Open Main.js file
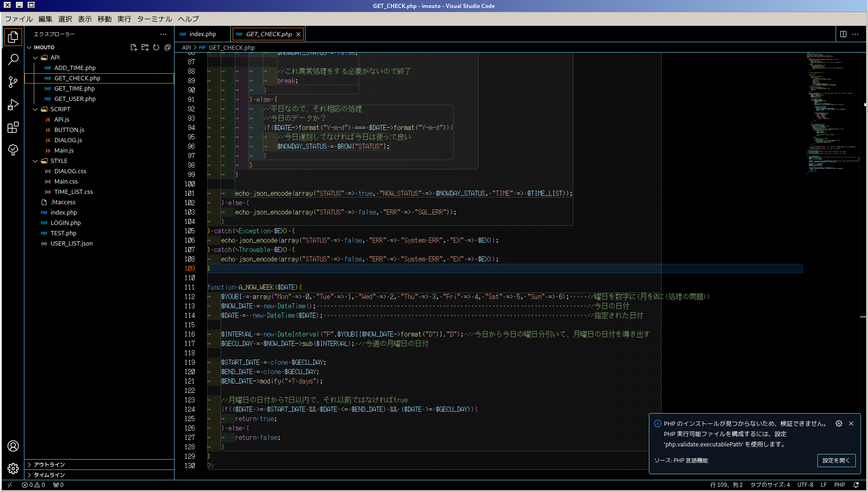The height and width of the screenshot is (492, 868). (x=99, y=151)
